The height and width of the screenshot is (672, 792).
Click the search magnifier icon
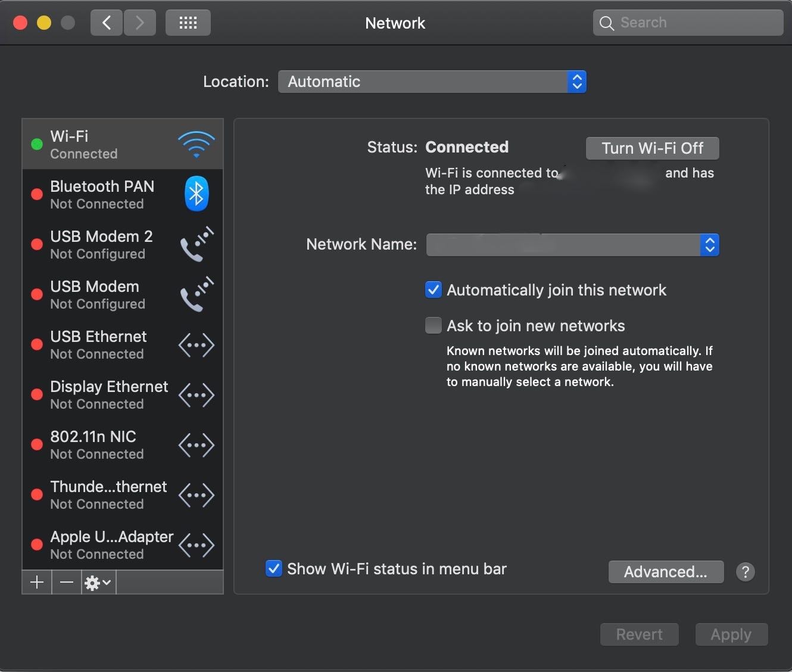point(606,23)
